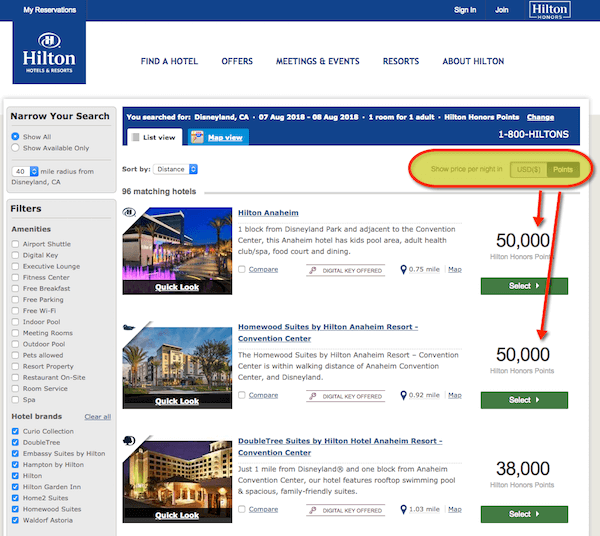
Task: Open the About Hilton menu
Action: point(473,61)
